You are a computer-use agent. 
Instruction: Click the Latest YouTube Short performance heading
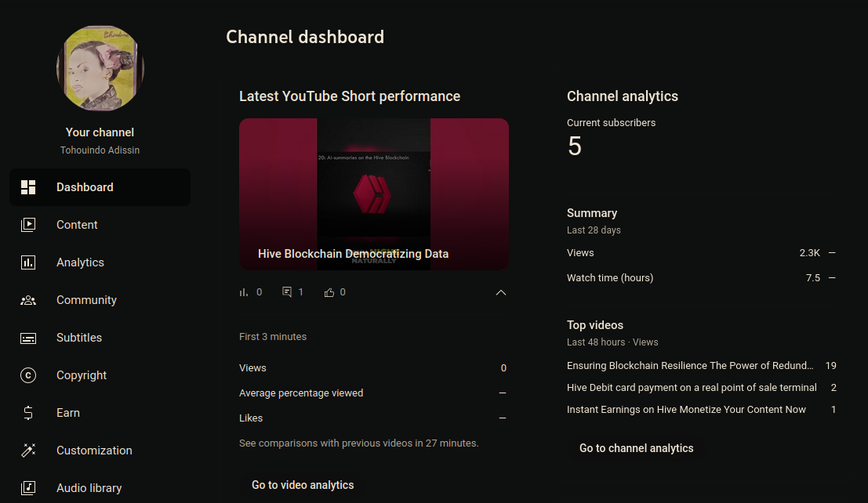349,96
